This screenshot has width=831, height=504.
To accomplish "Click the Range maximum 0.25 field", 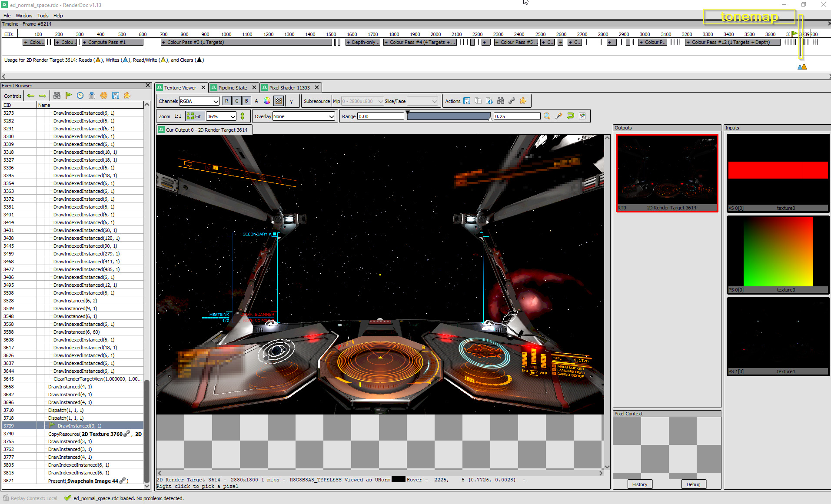I will [517, 116].
